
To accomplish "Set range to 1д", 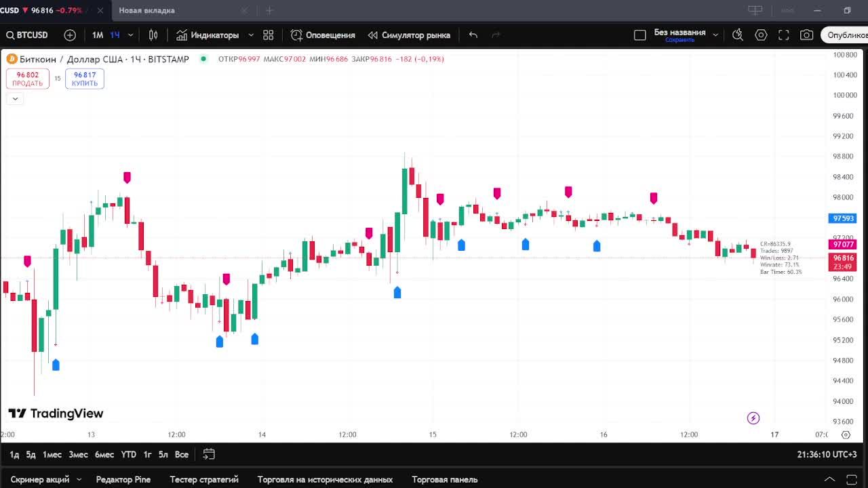I will pos(14,454).
